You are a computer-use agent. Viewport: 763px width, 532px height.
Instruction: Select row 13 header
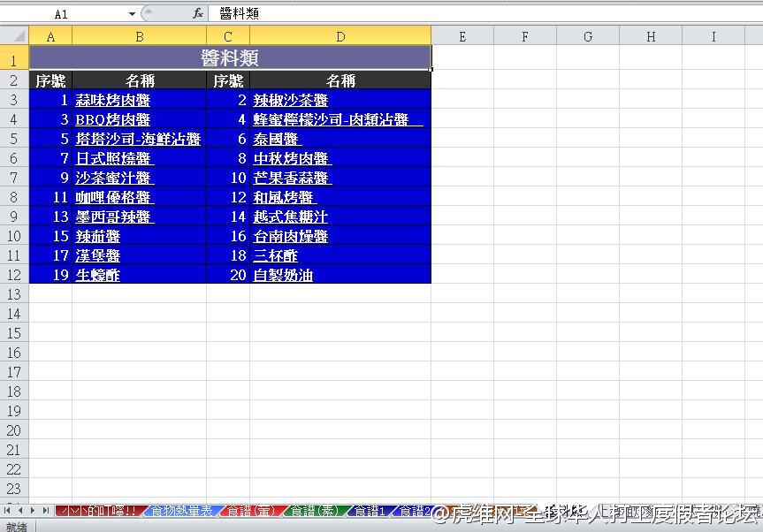click(x=14, y=294)
